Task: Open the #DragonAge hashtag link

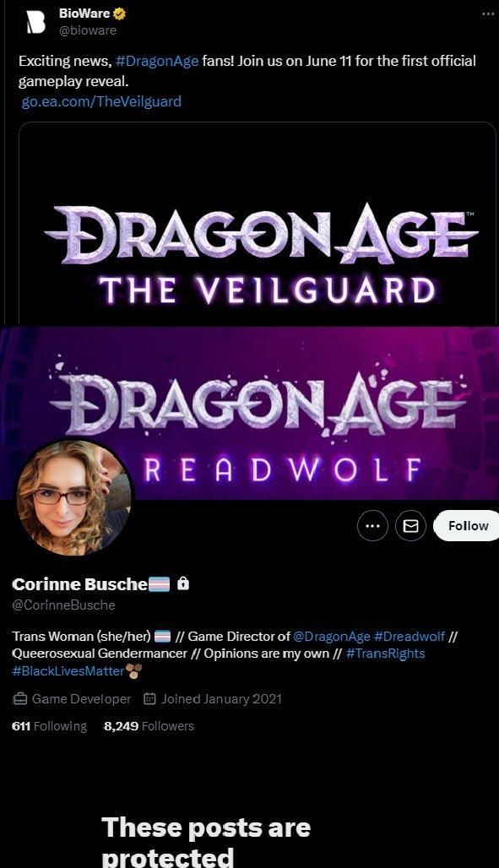Action: pos(157,61)
